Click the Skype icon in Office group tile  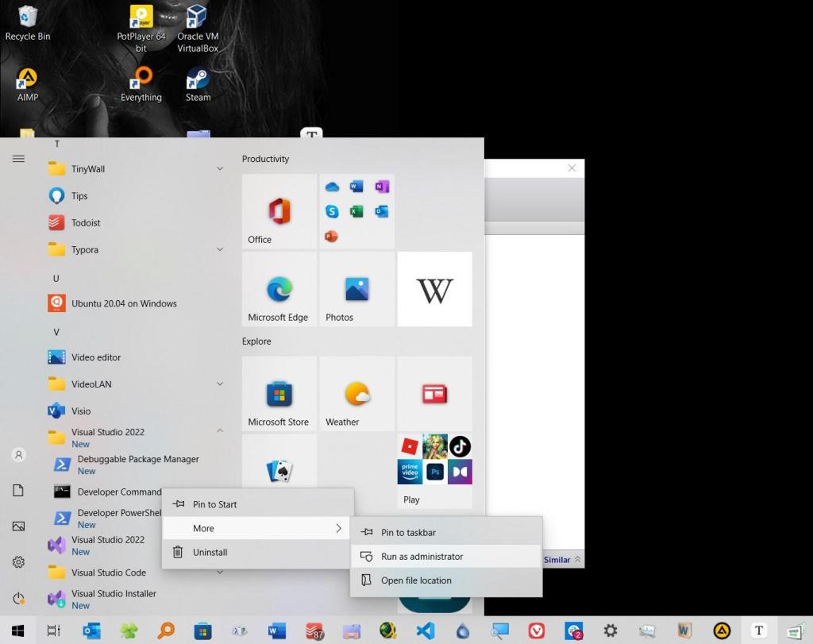333,211
